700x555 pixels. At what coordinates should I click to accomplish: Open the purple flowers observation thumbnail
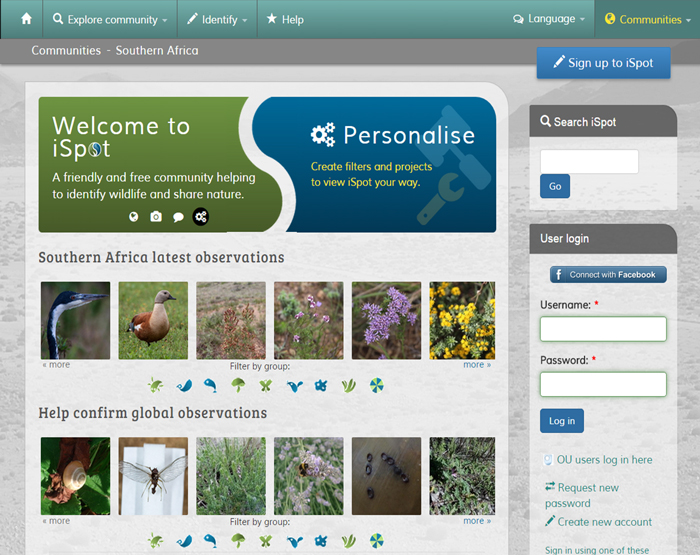(386, 320)
